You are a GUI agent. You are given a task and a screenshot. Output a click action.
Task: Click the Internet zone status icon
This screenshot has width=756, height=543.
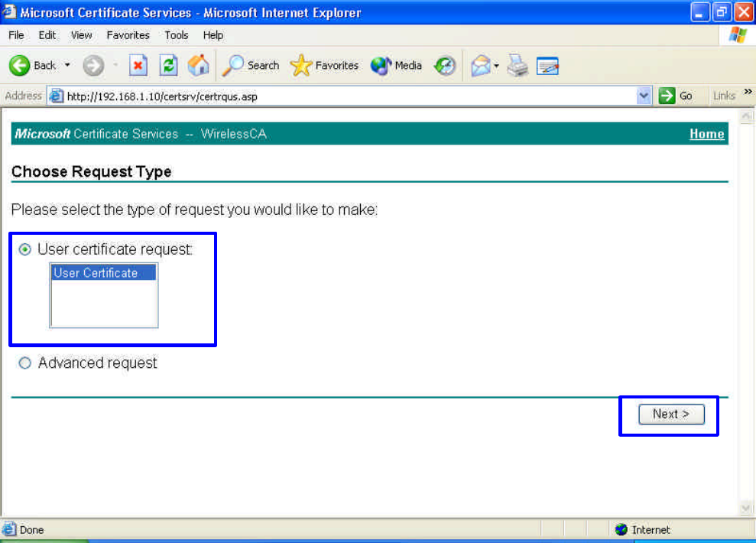point(621,529)
